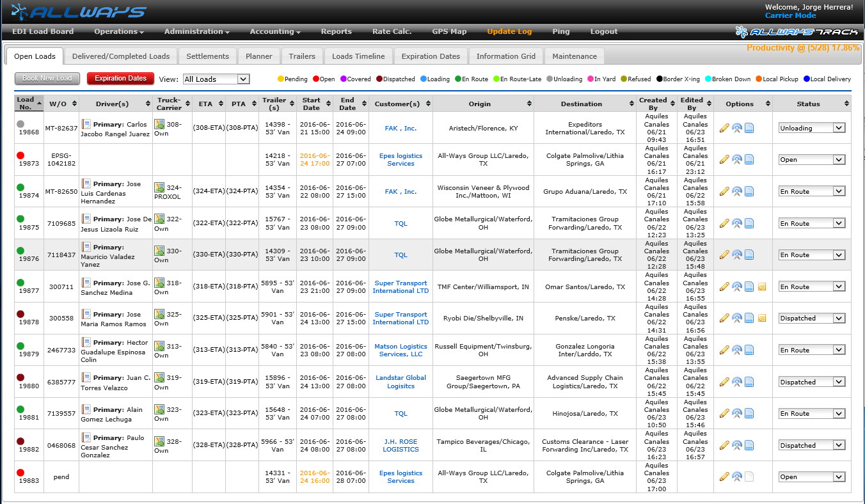Screen dimensions: 865x504
Task: Open the document icon for load 19874
Action: [749, 191]
